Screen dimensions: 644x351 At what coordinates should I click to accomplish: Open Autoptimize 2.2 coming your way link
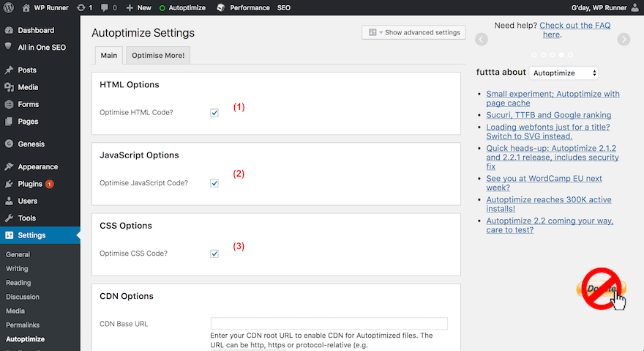click(550, 225)
